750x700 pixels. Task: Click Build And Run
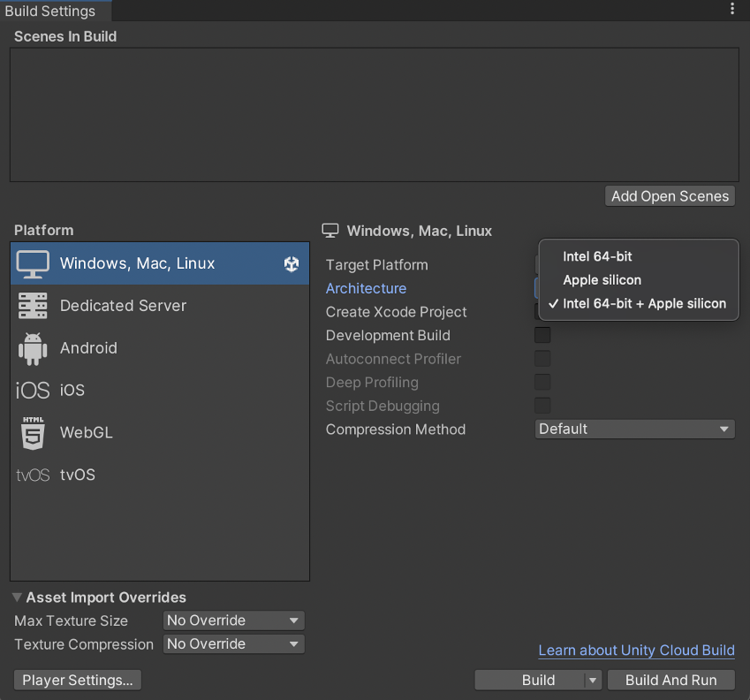[671, 680]
